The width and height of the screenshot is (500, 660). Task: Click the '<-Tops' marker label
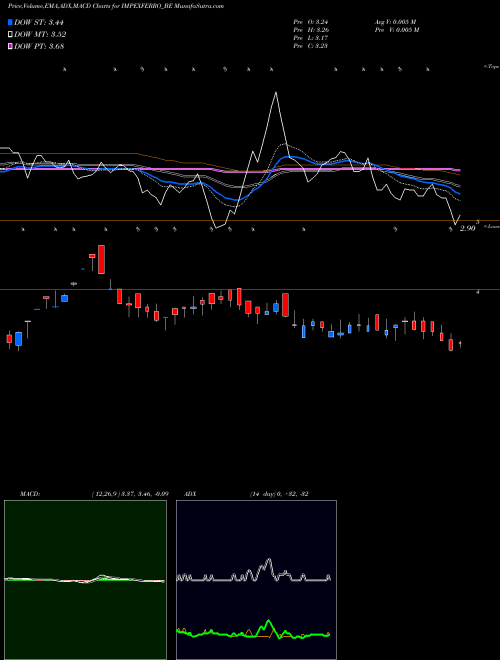(x=491, y=67)
